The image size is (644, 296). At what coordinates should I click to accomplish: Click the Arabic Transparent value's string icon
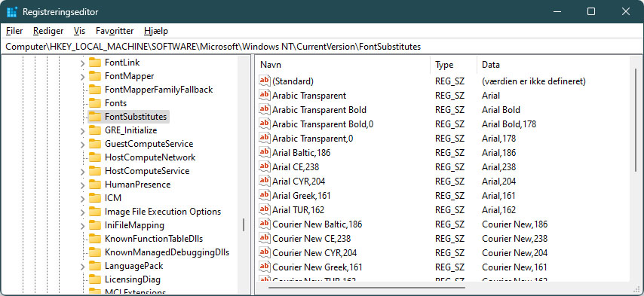click(265, 95)
